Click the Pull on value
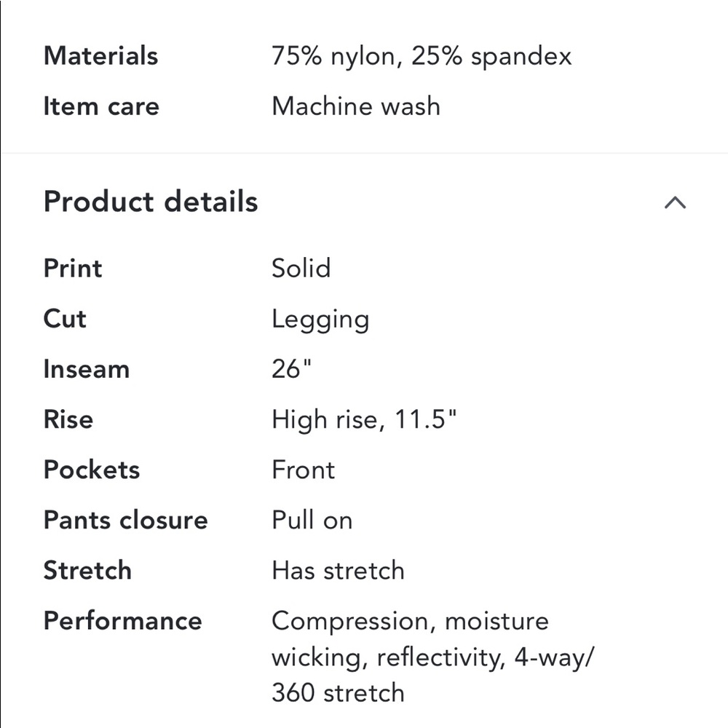 pyautogui.click(x=312, y=520)
